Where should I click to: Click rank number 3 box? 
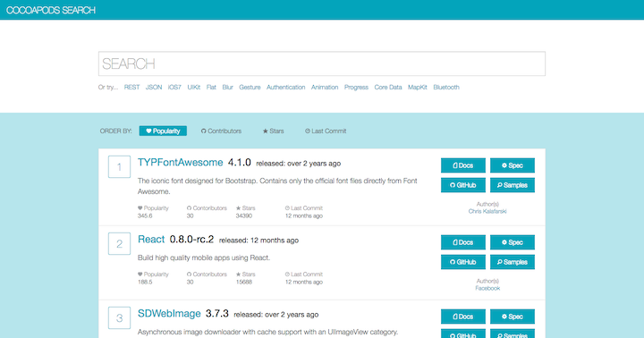pyautogui.click(x=119, y=317)
